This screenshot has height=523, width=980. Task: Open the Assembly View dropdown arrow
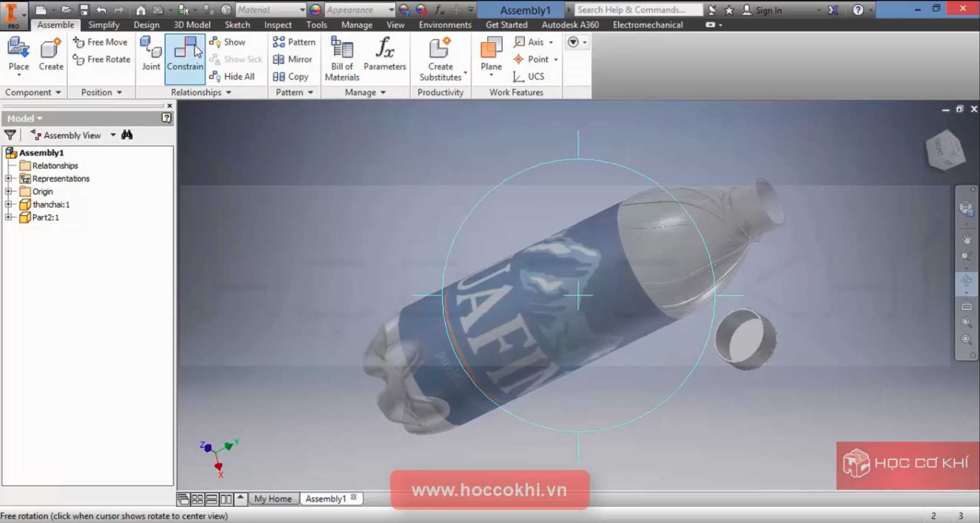(113, 135)
